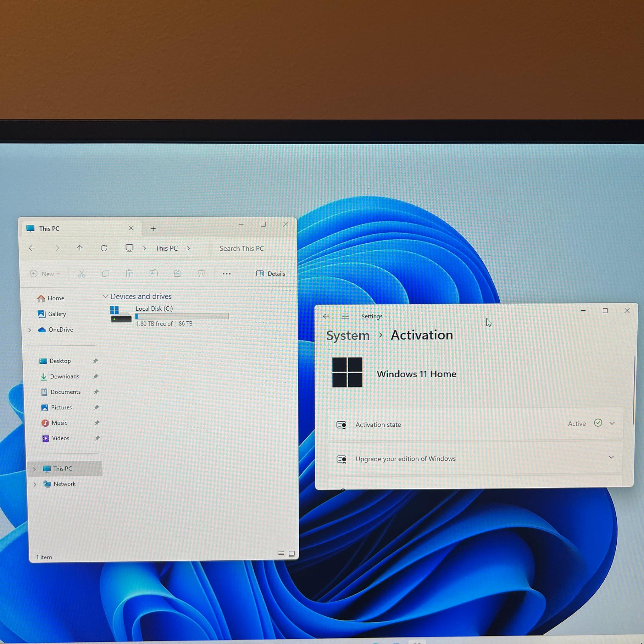Viewport: 644px width, 644px height.
Task: Open the PC monitor icon in address bar
Action: pos(129,248)
